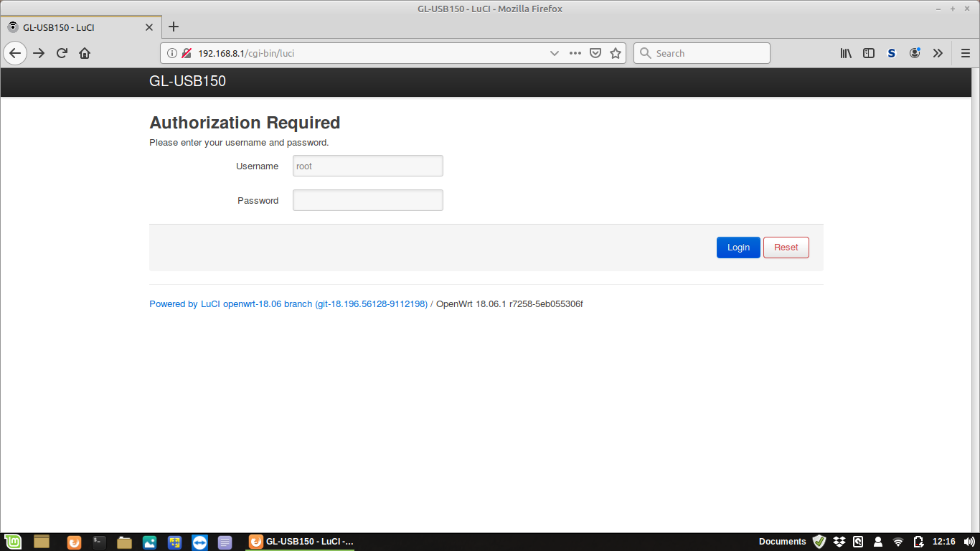Expand the toolbar overflow chevron

click(x=938, y=53)
